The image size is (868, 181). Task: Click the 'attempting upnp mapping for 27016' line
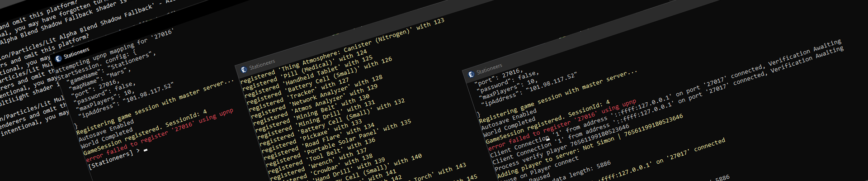coord(114,50)
